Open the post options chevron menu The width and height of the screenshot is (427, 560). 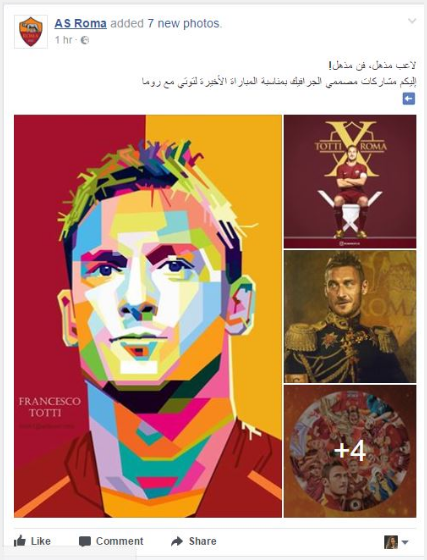412,21
